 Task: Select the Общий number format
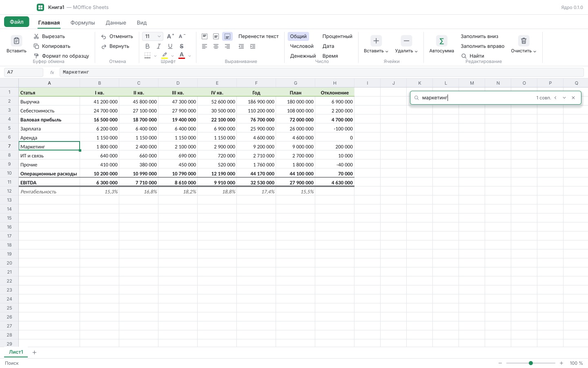click(x=298, y=36)
